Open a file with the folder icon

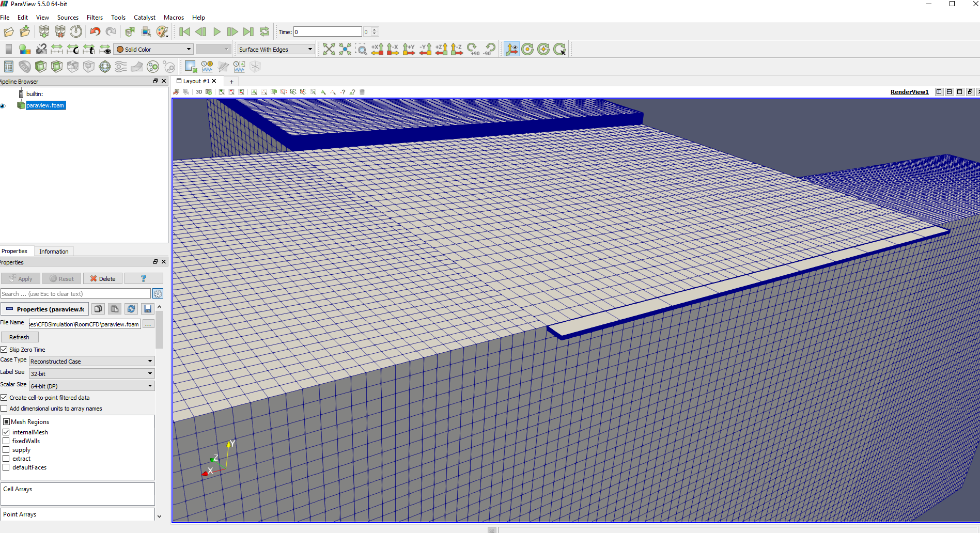9,32
